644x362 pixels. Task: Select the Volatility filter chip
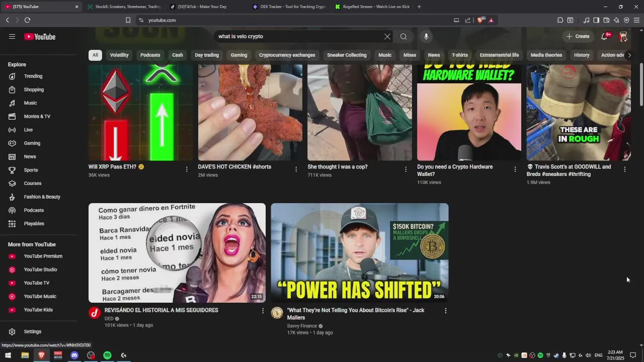click(x=119, y=55)
